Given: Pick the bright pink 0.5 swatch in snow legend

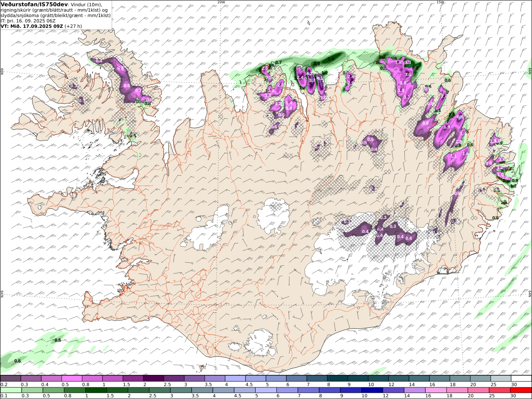Looking at the screenshot, I should pyautogui.click(x=71, y=379).
